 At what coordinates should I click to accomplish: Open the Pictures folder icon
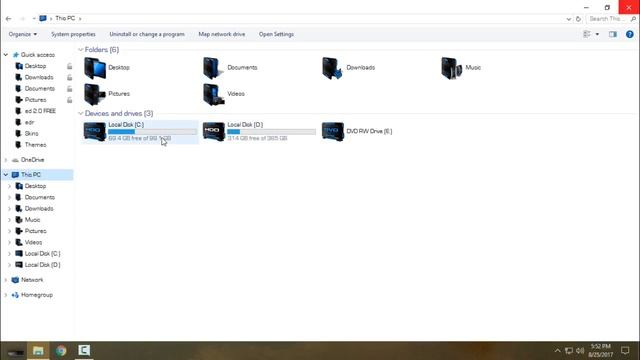pos(95,94)
